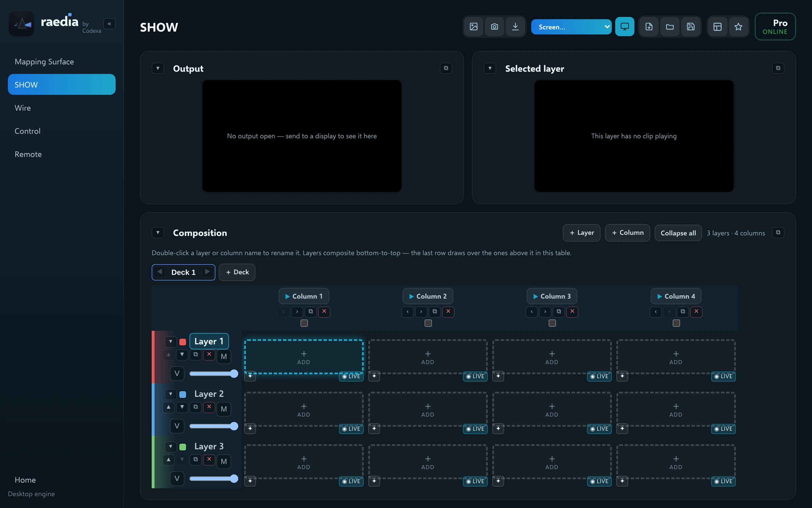This screenshot has width=812, height=508.
Task: Collapse Layer 3 row expander
Action: 171,446
